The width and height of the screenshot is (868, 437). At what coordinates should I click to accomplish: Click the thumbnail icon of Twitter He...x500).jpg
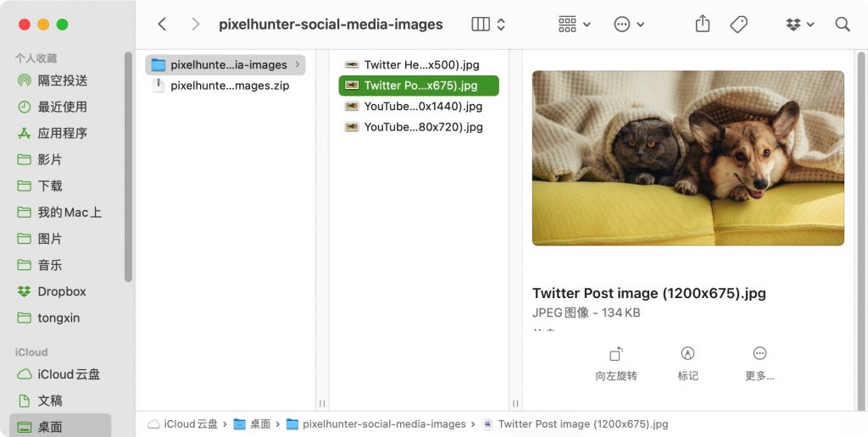click(x=352, y=64)
